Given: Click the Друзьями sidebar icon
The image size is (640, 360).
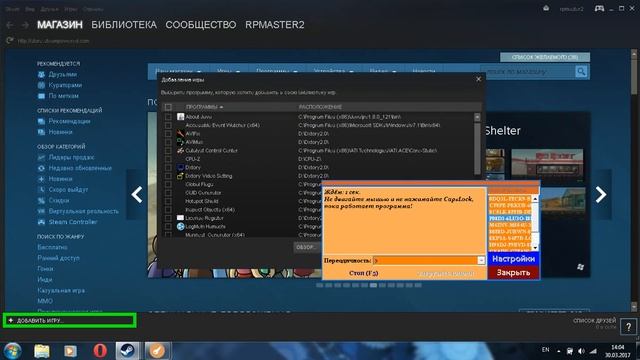Looking at the screenshot, I should [x=41, y=75].
